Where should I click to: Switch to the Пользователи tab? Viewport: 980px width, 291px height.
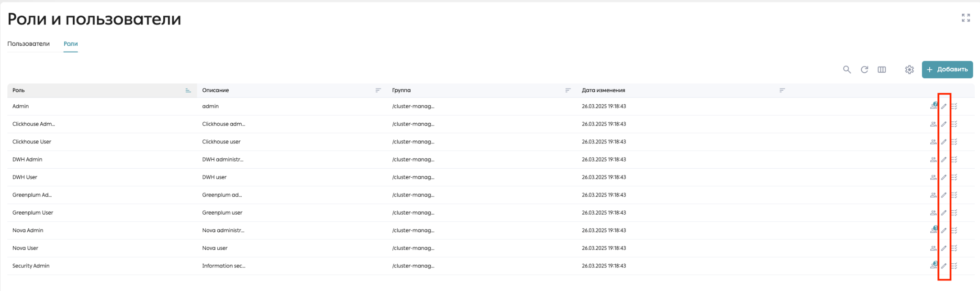pos(29,44)
